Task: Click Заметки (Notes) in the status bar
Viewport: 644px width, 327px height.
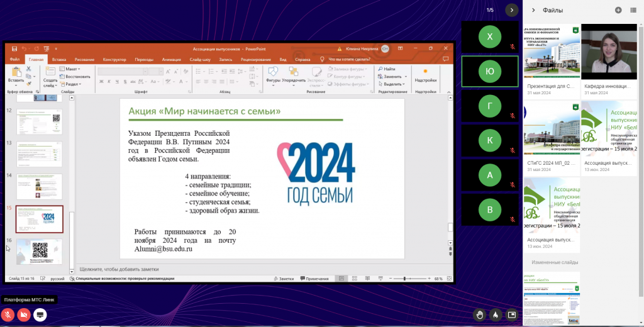Action: (x=284, y=279)
